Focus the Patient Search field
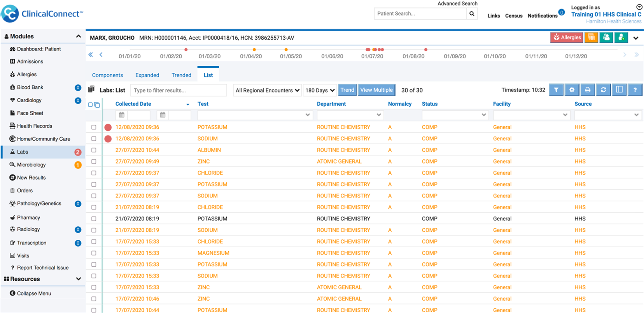This screenshot has width=644, height=313. coord(420,14)
